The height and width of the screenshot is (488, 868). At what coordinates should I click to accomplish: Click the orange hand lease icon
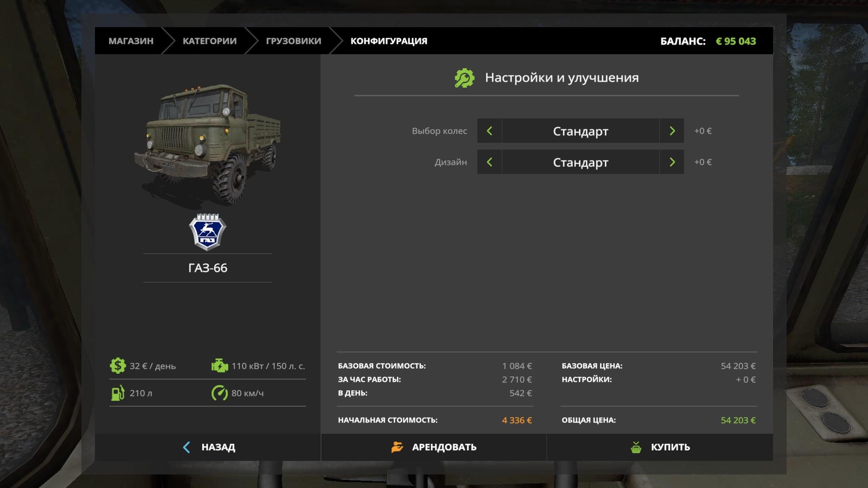tap(397, 447)
